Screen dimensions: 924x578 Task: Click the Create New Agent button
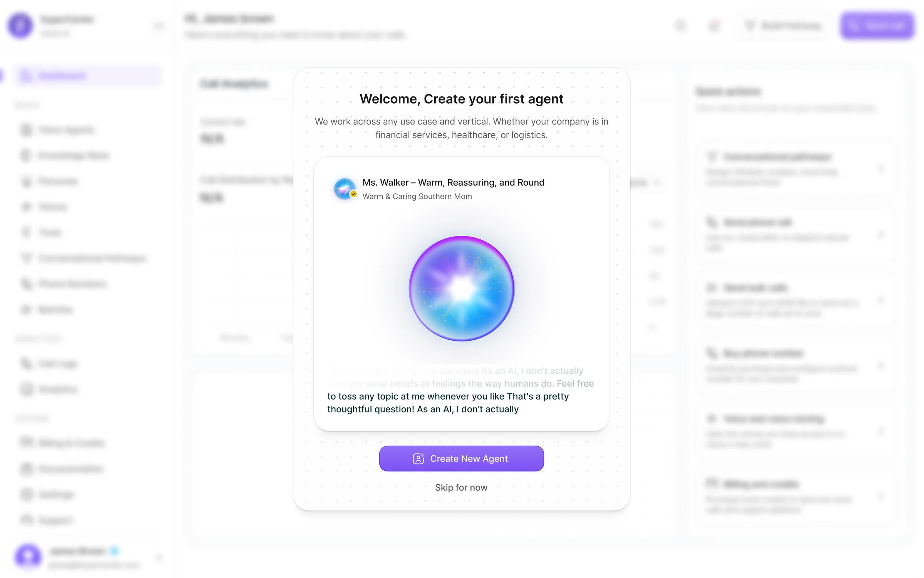[x=461, y=459]
